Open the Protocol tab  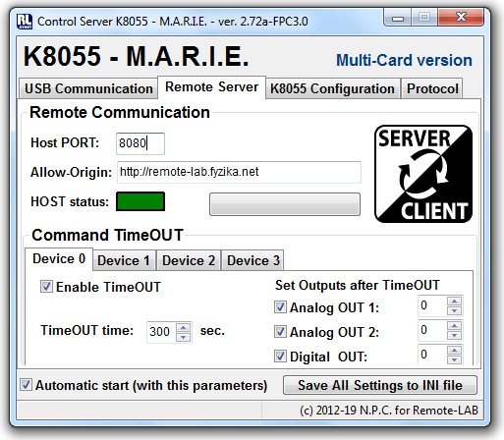coord(432,88)
